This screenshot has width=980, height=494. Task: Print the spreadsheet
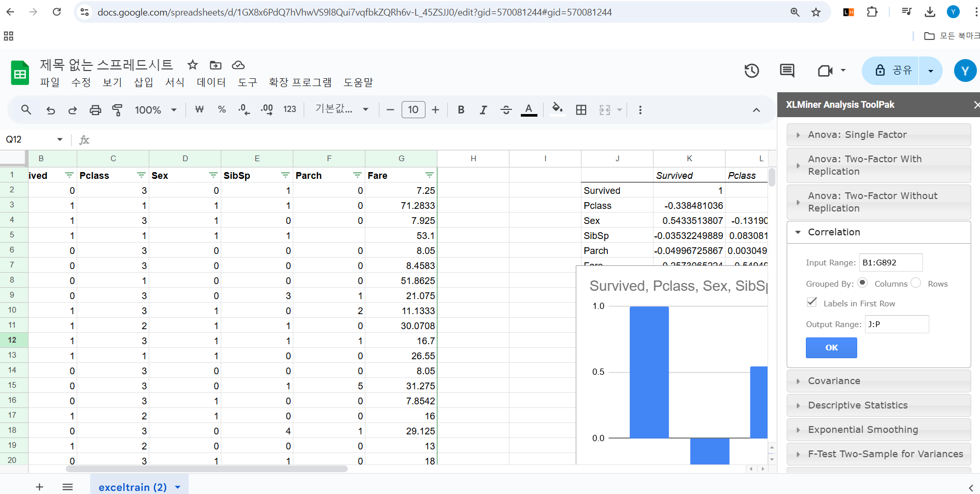(x=95, y=110)
